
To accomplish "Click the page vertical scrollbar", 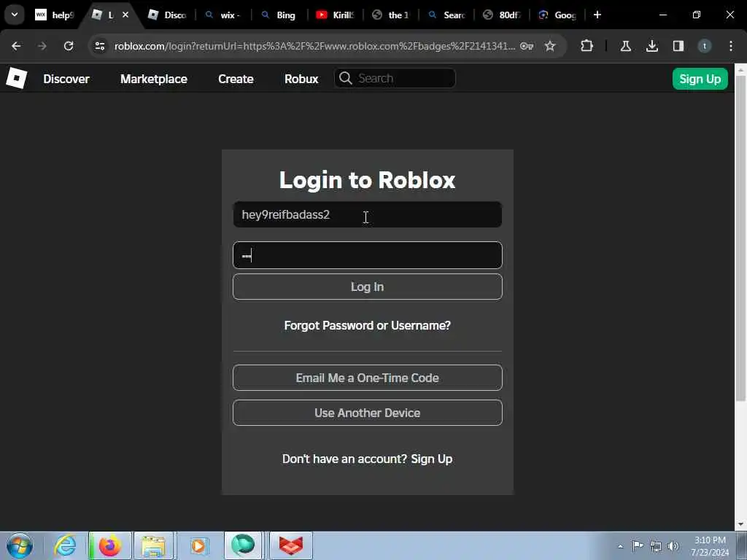I will click(740, 238).
